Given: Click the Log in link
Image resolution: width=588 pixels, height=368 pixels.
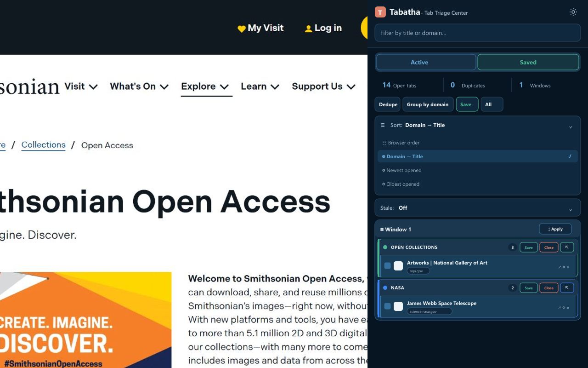Looking at the screenshot, I should click(323, 28).
